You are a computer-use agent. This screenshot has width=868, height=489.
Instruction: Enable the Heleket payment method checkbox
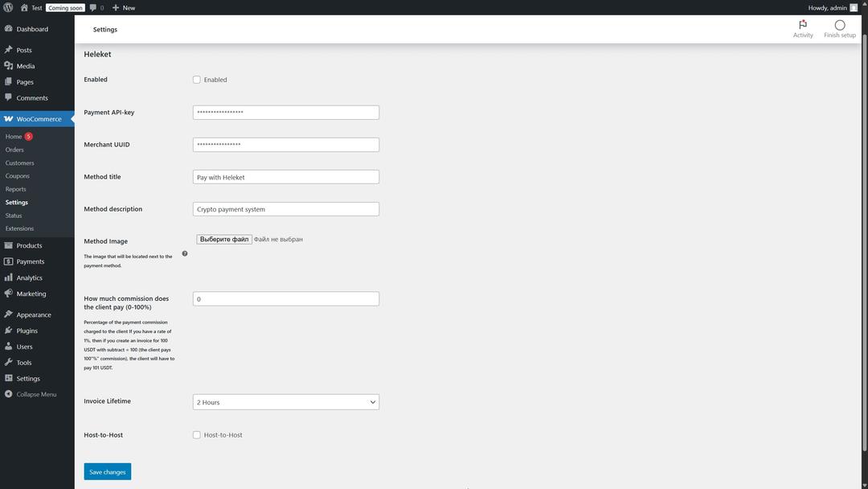(197, 80)
